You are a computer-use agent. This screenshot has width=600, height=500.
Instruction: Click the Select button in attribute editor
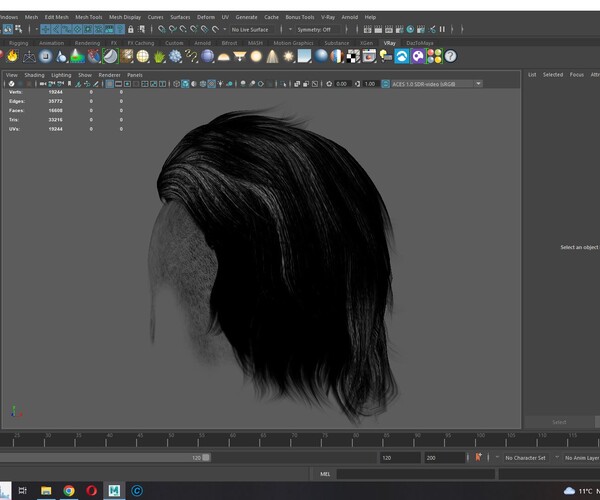pos(559,422)
